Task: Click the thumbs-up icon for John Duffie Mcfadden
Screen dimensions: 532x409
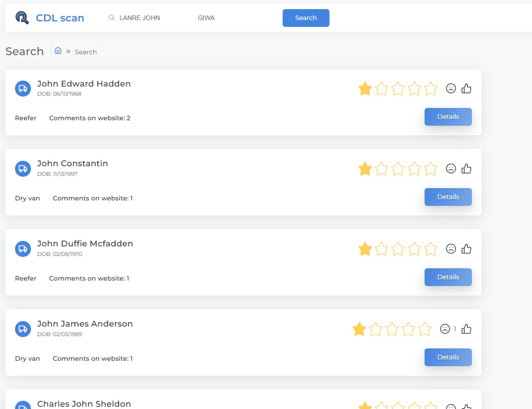Action: [x=466, y=249]
